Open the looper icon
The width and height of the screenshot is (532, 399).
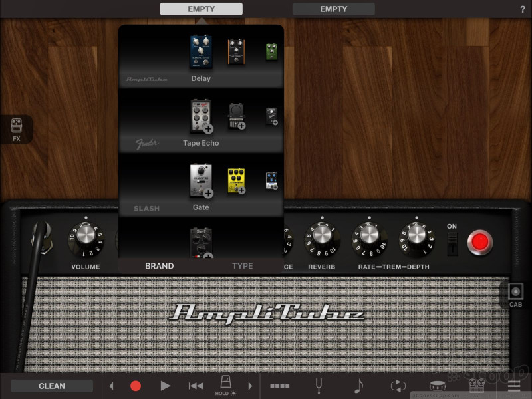pos(398,386)
